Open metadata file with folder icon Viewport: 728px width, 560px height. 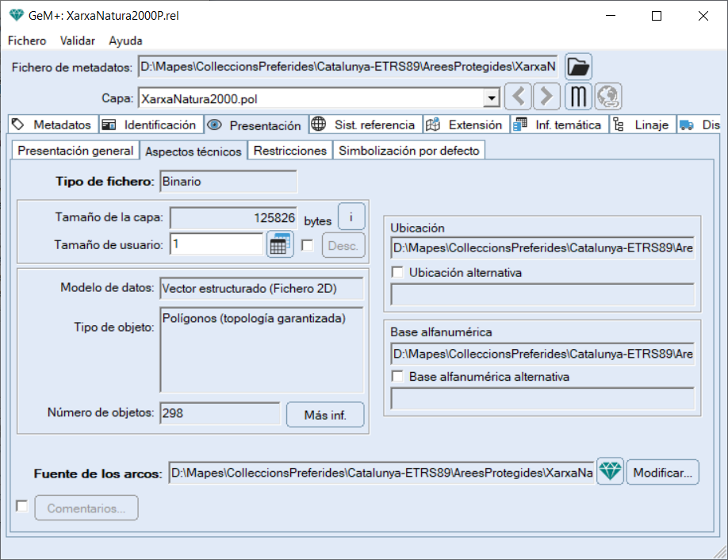[578, 67]
